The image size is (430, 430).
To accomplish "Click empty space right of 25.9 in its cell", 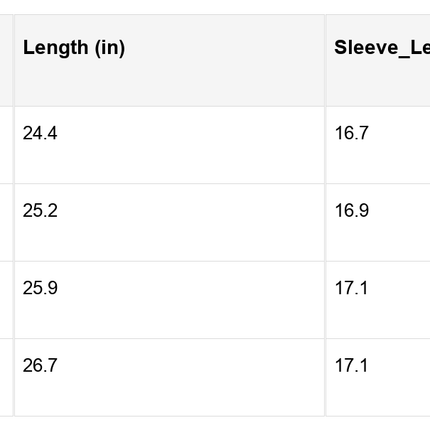I will click(x=190, y=300).
